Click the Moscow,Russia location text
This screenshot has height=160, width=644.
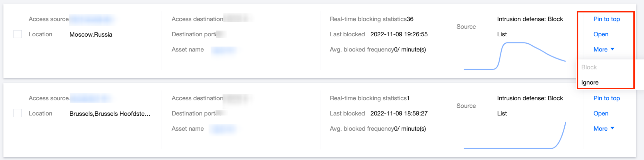pos(91,35)
